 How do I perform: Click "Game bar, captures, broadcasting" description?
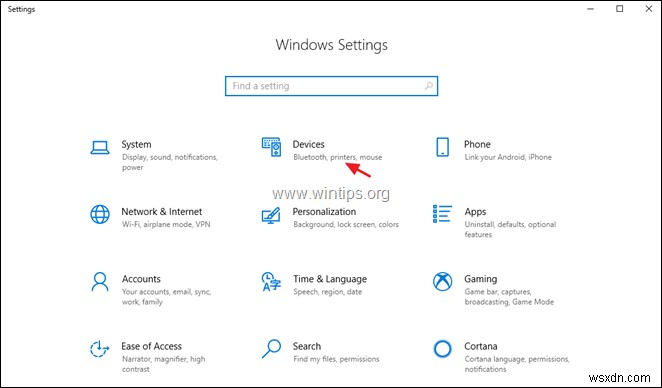[x=509, y=297]
